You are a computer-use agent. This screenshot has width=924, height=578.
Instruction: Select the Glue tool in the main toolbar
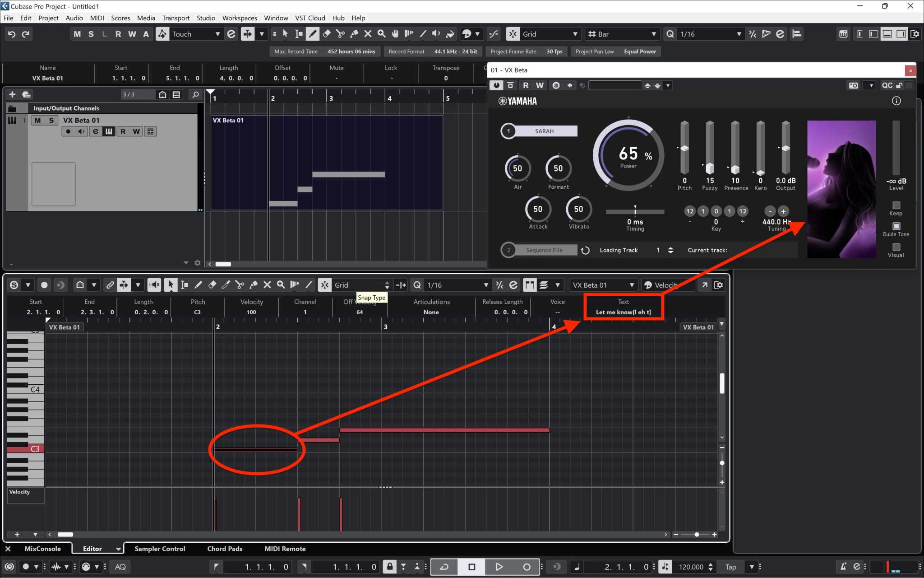(x=354, y=34)
